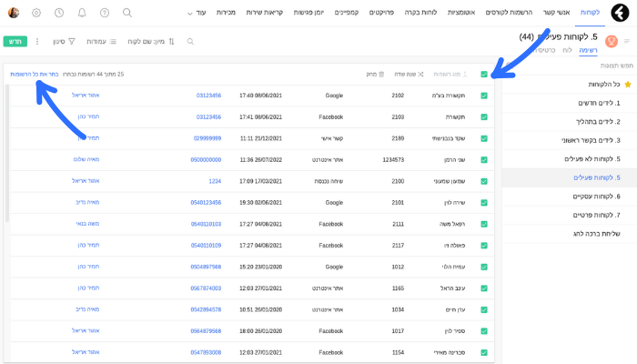Open phone link 1234
Image resolution: width=637 pixels, height=364 pixels.
click(x=215, y=181)
